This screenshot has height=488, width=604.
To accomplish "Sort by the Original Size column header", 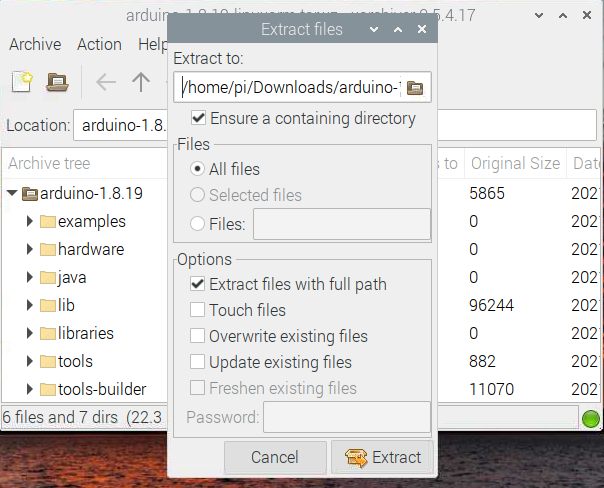I will tap(515, 163).
